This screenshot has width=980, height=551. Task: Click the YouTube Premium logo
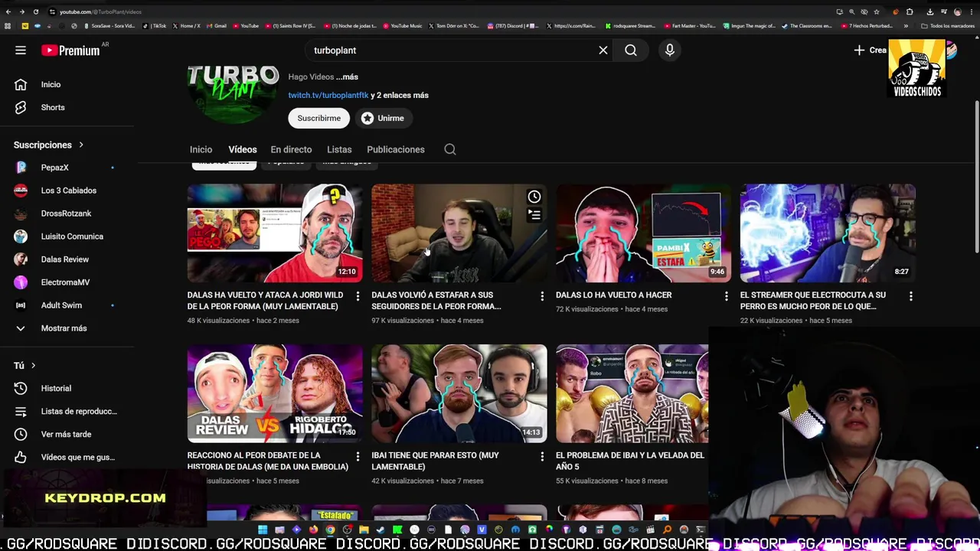(x=70, y=51)
